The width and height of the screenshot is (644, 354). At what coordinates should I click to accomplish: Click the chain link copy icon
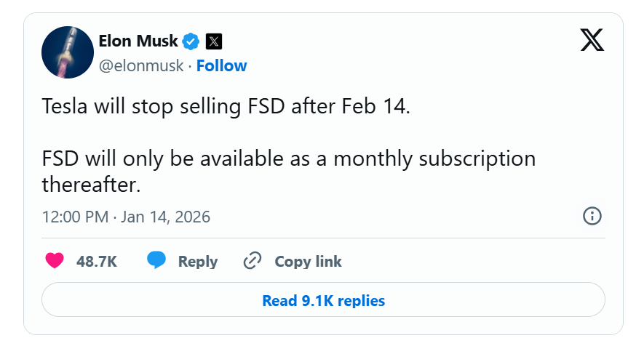coord(253,261)
